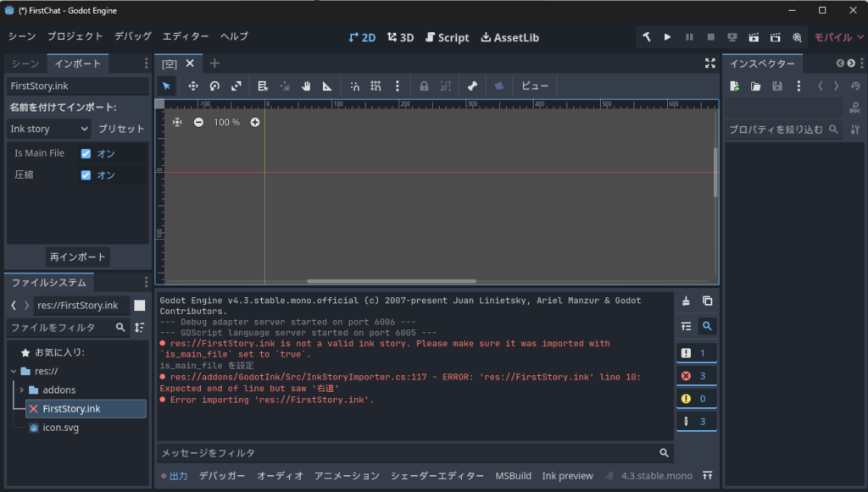Click the group selected nodes icon
The height and width of the screenshot is (492, 868).
click(446, 86)
